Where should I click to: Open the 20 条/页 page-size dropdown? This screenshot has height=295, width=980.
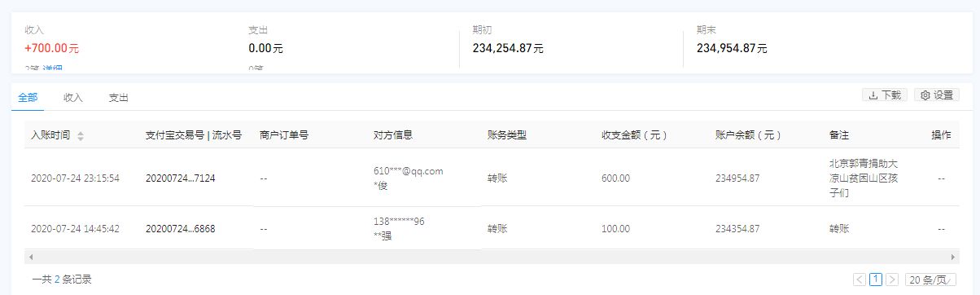tap(930, 280)
